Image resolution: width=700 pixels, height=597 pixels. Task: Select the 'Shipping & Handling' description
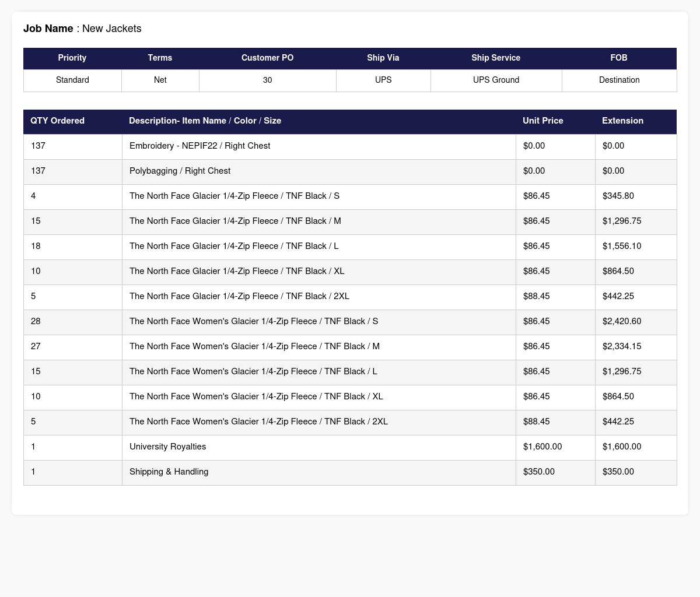coord(169,472)
